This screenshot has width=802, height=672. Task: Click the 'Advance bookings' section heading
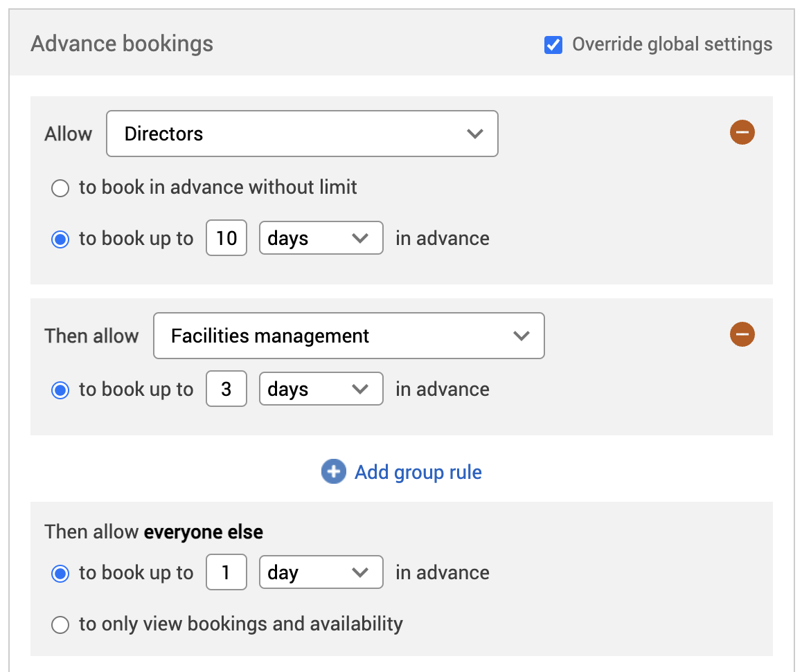122,44
